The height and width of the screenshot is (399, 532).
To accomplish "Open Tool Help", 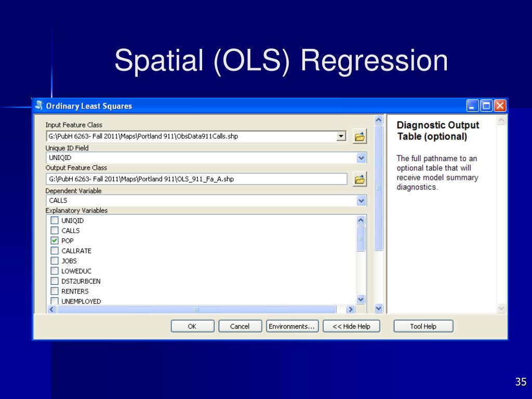I will pos(423,326).
